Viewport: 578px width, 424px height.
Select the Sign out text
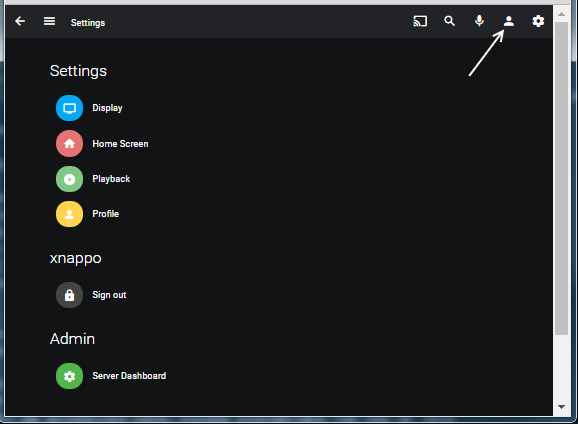tap(109, 295)
